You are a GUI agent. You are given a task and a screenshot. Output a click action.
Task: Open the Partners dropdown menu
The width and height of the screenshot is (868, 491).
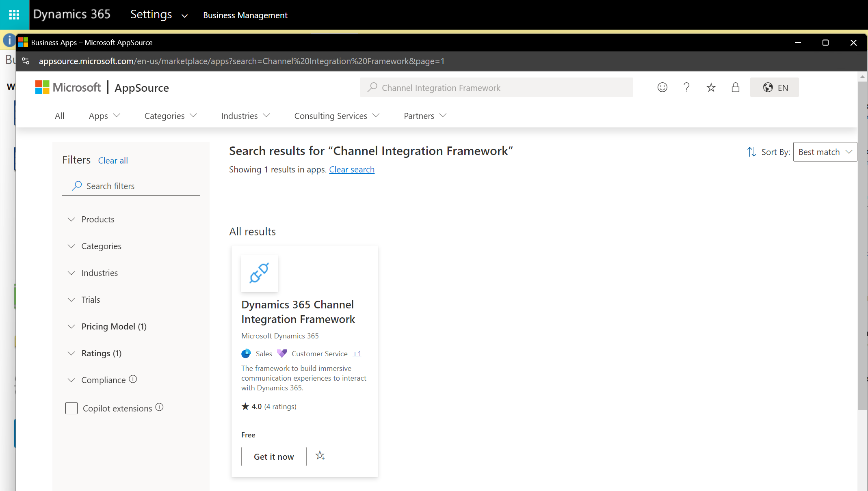(x=425, y=116)
